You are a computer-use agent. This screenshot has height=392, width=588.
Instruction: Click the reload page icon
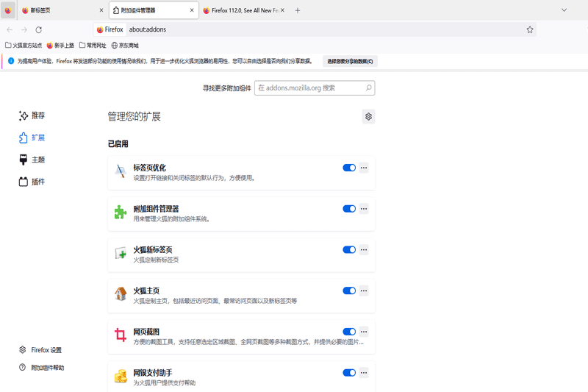pos(38,30)
